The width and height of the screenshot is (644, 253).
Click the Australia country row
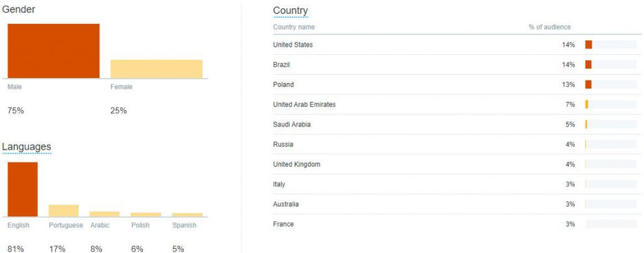(x=455, y=204)
